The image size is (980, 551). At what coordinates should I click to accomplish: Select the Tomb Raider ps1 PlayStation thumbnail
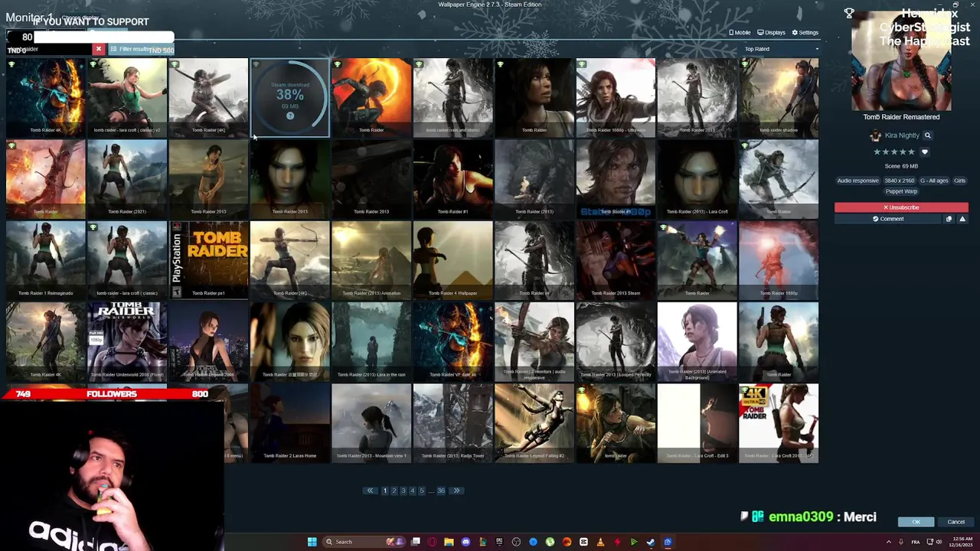pos(208,260)
